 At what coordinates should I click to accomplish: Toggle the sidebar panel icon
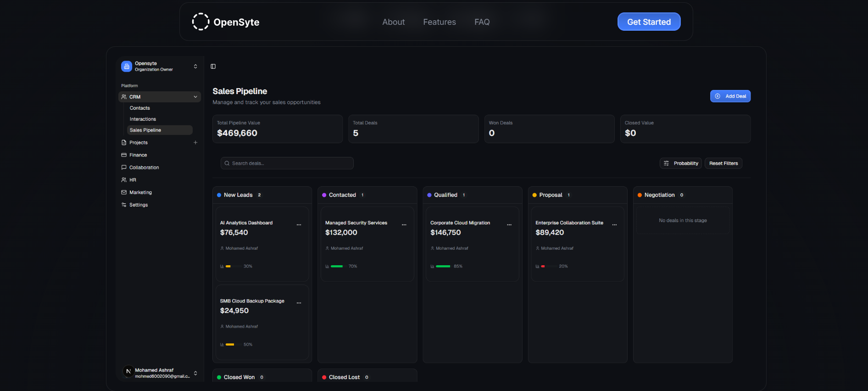pos(213,67)
